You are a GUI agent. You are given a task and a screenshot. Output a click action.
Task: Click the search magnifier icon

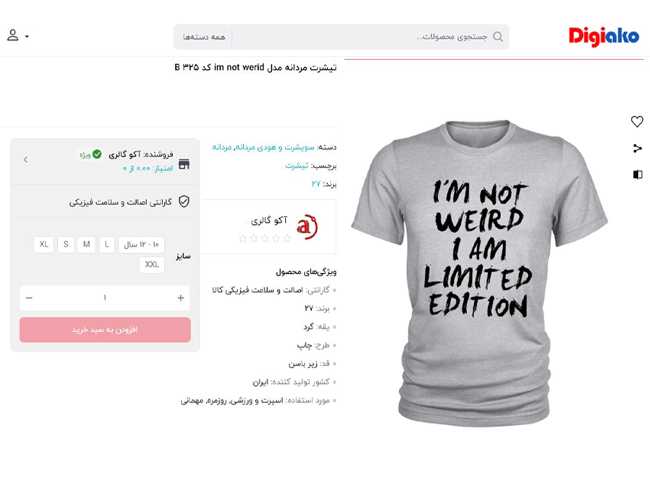pyautogui.click(x=498, y=37)
